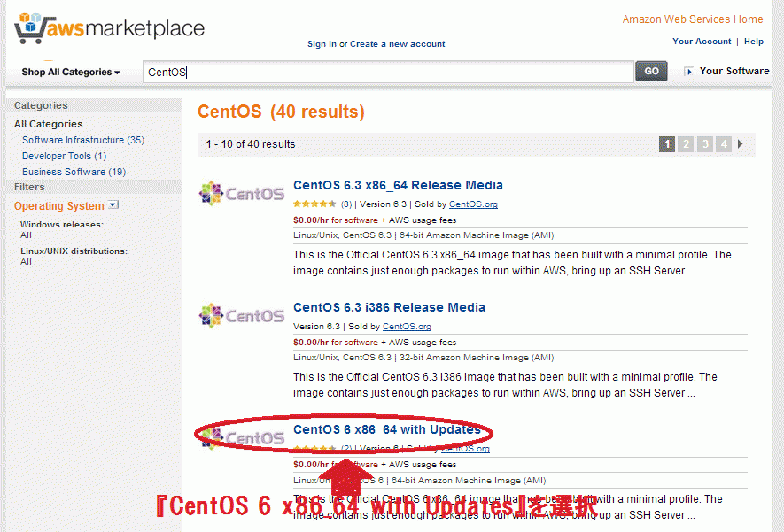Expand the Your Software arrow icon
The image size is (784, 532).
[x=688, y=72]
